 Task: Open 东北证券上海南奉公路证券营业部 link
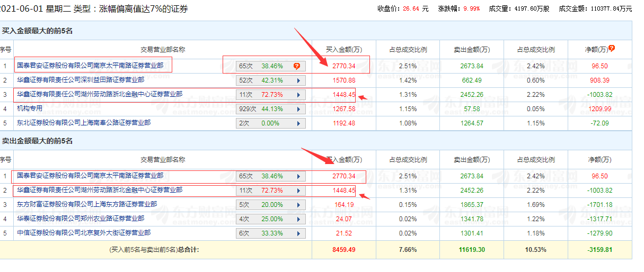pos(84,123)
